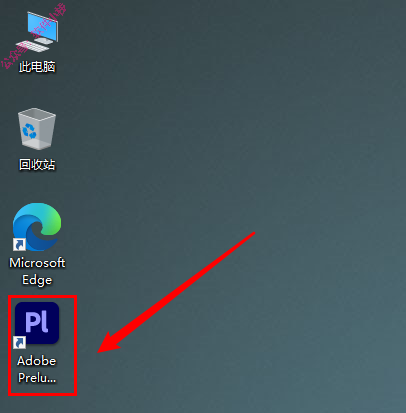Viewport: 406px width, 413px height.
Task: Select the Adobe Prelude Pl desktop icon
Action: pos(37,323)
